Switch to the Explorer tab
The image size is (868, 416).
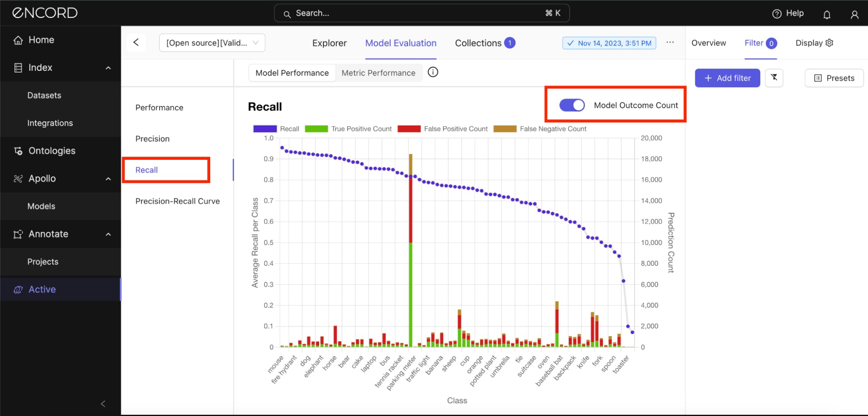click(x=329, y=43)
